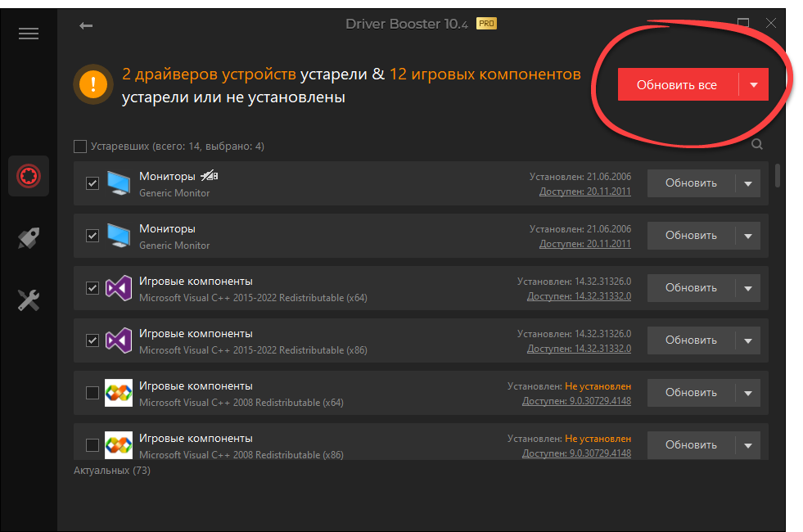Open Доступен: 20.11.2011 link of first monitor

584,192
